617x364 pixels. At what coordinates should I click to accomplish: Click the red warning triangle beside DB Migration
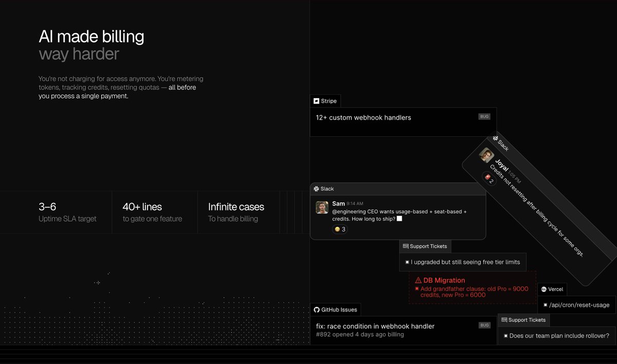tap(418, 280)
